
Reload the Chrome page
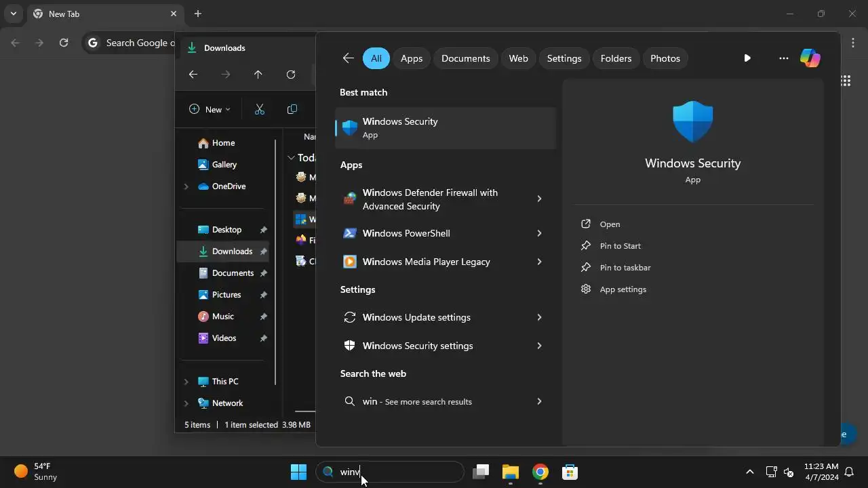(64, 43)
